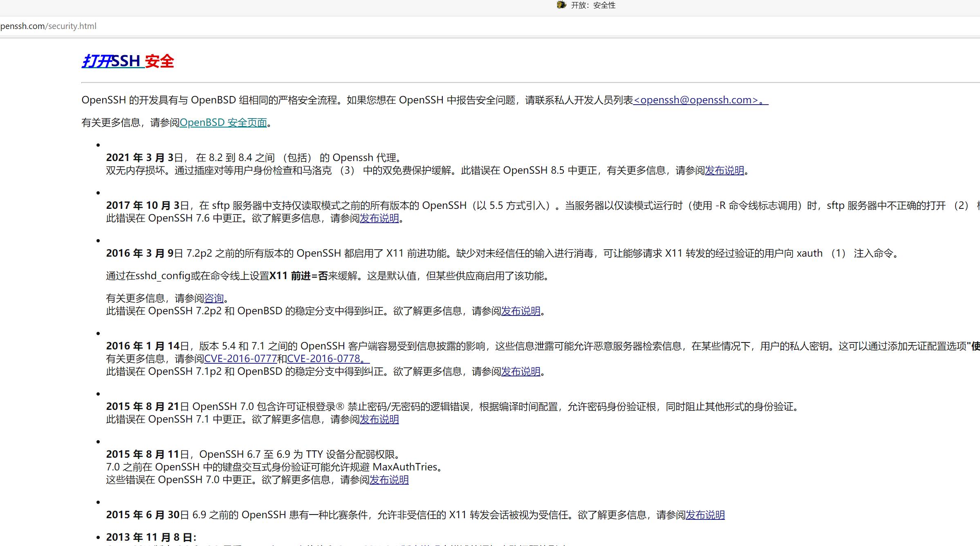Screen dimensions: 980x546
Task: Open the OpenBSD 安全页面 link
Action: point(223,123)
